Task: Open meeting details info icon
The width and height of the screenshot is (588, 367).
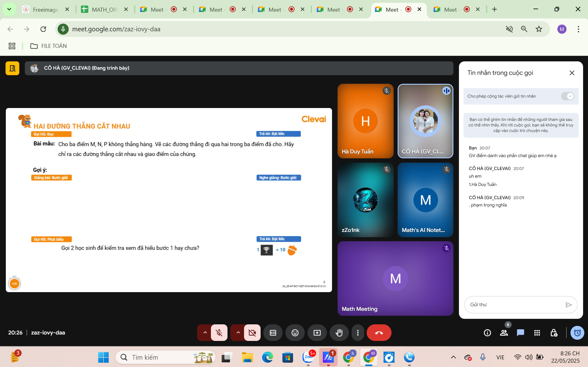Action: coord(487,333)
